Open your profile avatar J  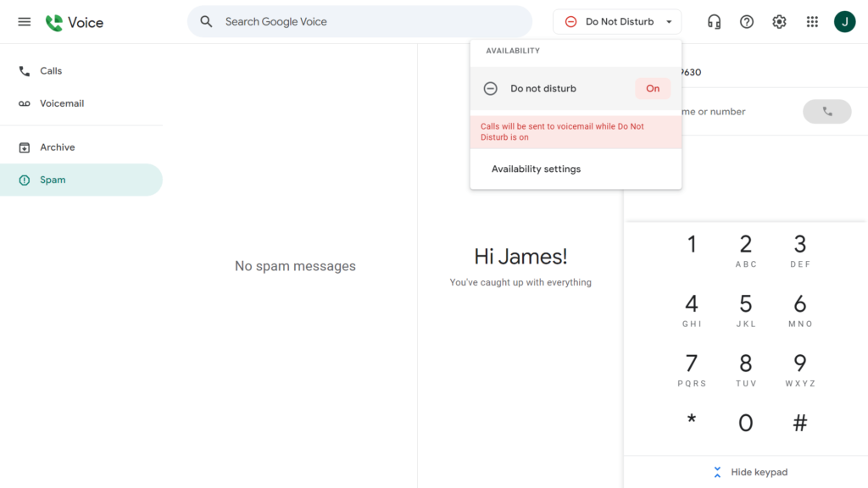[x=844, y=21]
